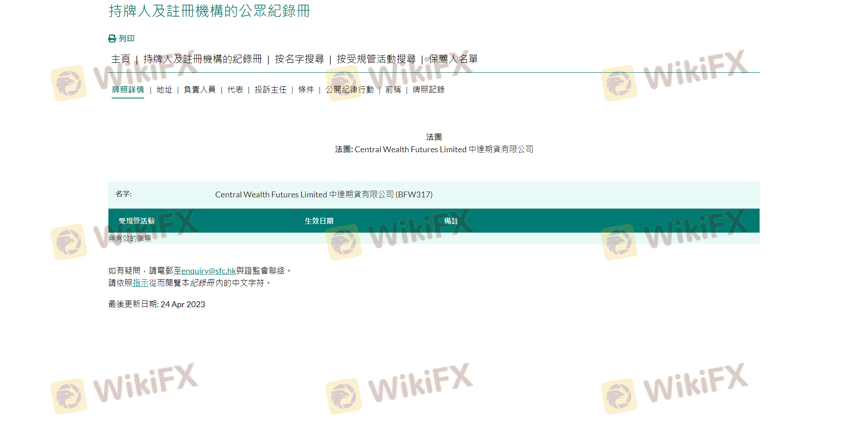View the 公開紀律行動 tab
Image resolution: width=868 pixels, height=435 pixels.
click(x=349, y=90)
